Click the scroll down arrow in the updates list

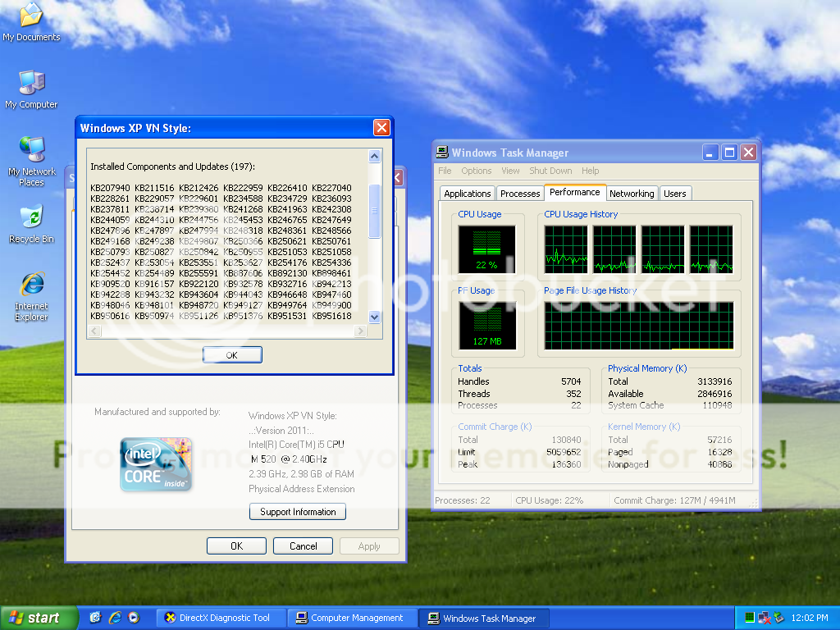tap(374, 317)
